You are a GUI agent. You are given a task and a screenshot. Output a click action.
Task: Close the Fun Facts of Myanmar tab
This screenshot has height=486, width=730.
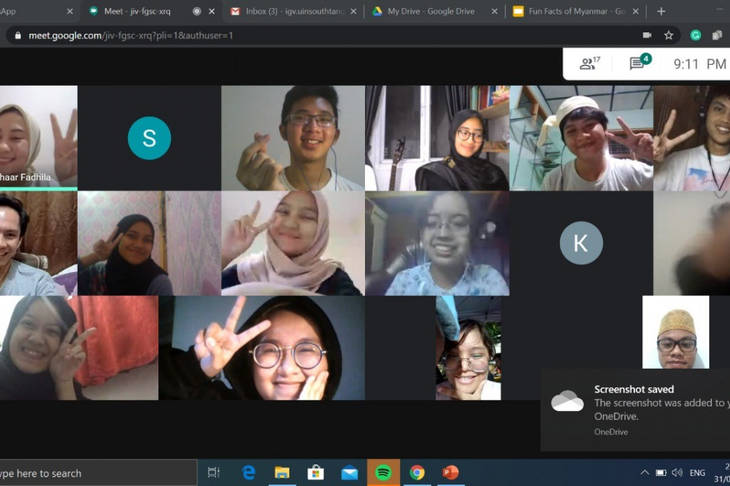(x=635, y=11)
